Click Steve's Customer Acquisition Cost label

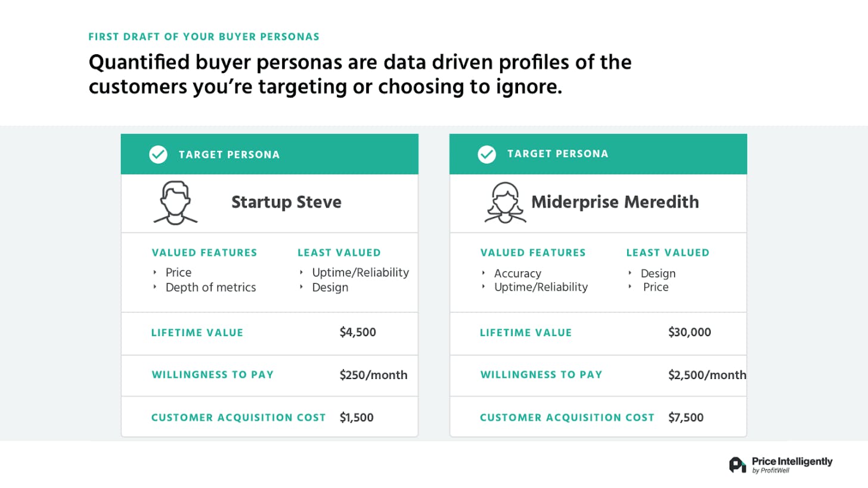(238, 418)
